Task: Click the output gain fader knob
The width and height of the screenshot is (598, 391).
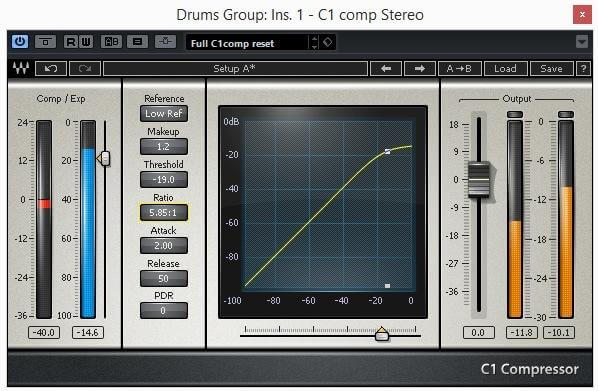Action: [x=479, y=179]
